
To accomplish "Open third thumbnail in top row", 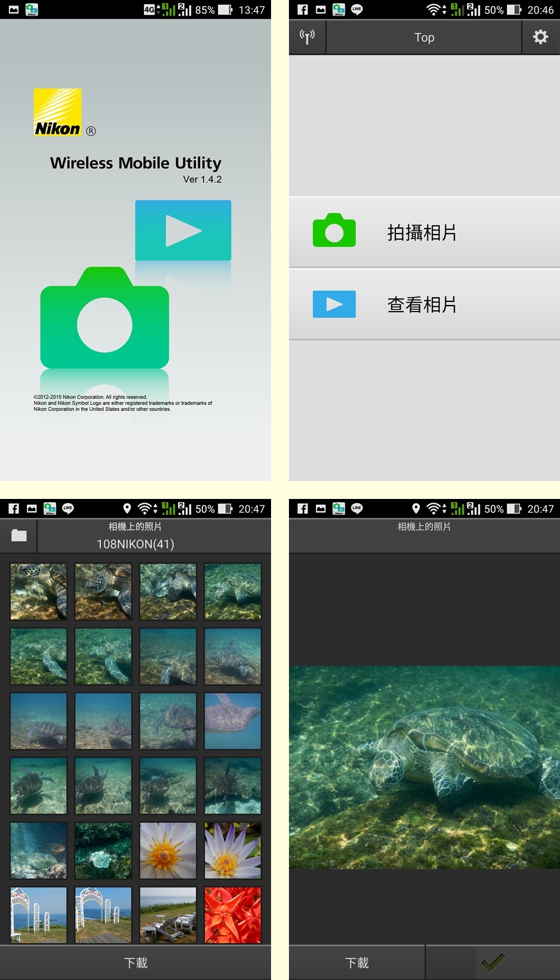I will coord(168,591).
